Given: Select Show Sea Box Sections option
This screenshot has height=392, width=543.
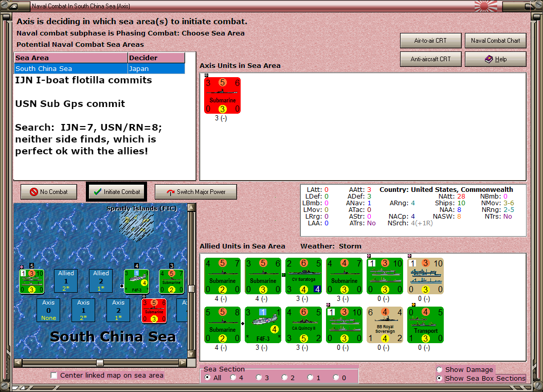Looking at the screenshot, I should pyautogui.click(x=440, y=379).
